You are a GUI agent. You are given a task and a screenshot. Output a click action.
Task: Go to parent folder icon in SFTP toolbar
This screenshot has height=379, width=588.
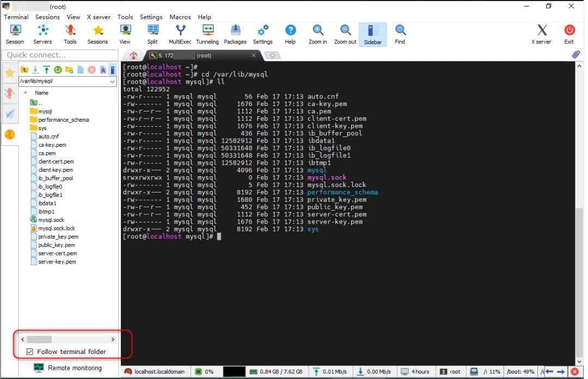[24, 70]
